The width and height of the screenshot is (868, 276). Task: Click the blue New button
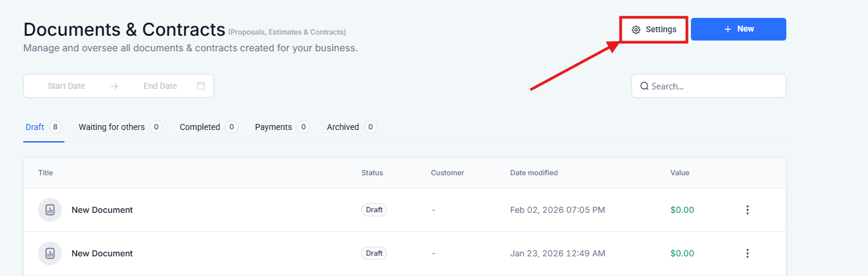[x=738, y=29]
